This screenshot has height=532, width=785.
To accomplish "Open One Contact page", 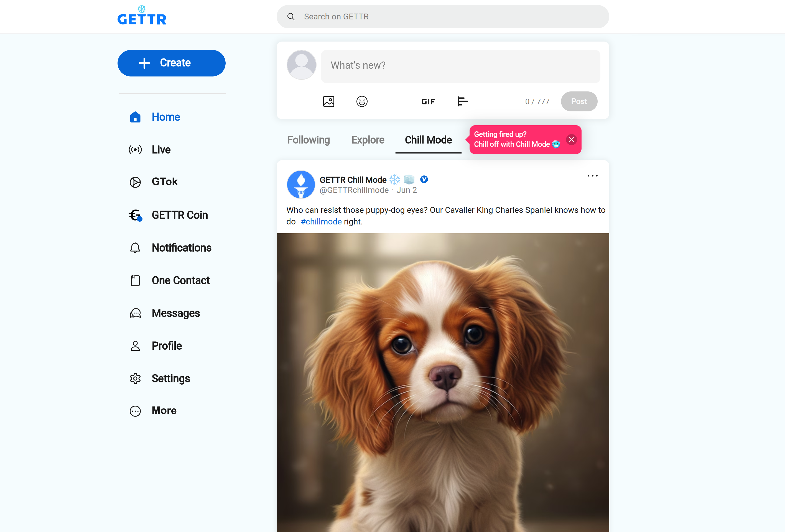I will point(181,280).
